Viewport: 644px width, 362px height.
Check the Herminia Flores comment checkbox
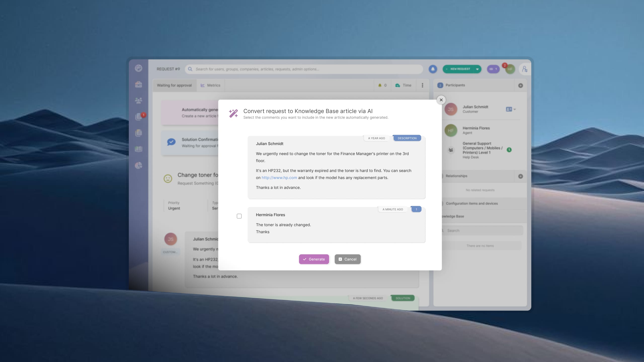[x=239, y=216]
